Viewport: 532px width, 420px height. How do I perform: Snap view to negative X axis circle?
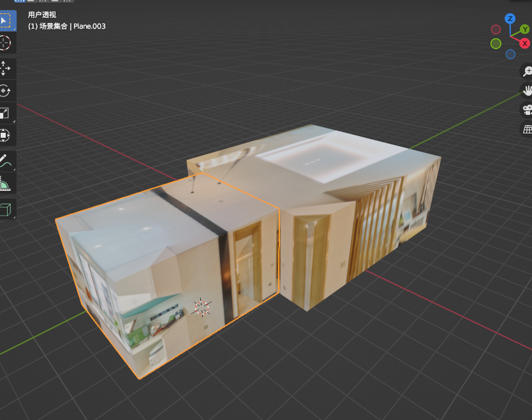(496, 29)
